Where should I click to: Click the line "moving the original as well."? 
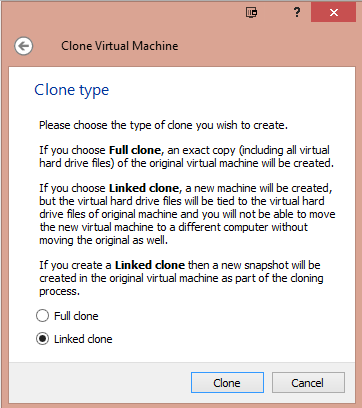103,240
